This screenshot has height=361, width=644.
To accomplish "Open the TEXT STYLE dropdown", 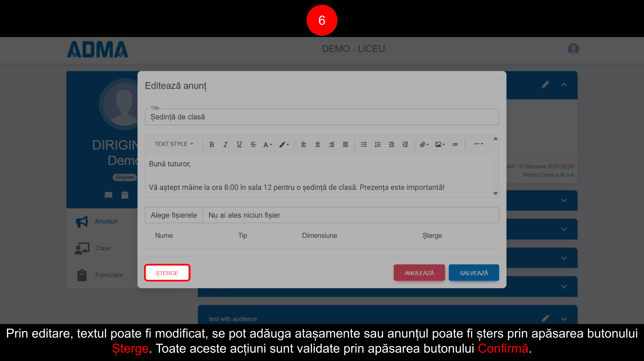I will tap(174, 144).
